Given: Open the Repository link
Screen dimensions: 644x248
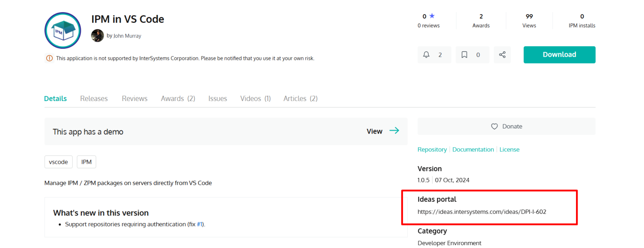Looking at the screenshot, I should (x=432, y=149).
